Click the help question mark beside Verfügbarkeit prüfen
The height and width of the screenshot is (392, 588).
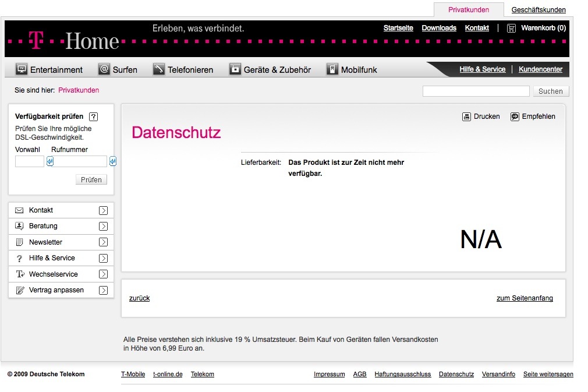coord(94,116)
